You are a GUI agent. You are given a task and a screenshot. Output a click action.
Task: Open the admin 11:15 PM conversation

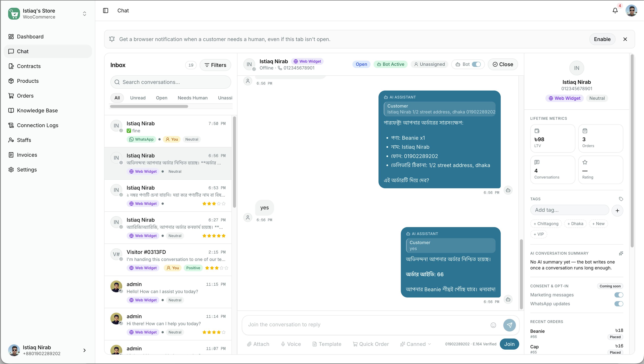[168, 292]
